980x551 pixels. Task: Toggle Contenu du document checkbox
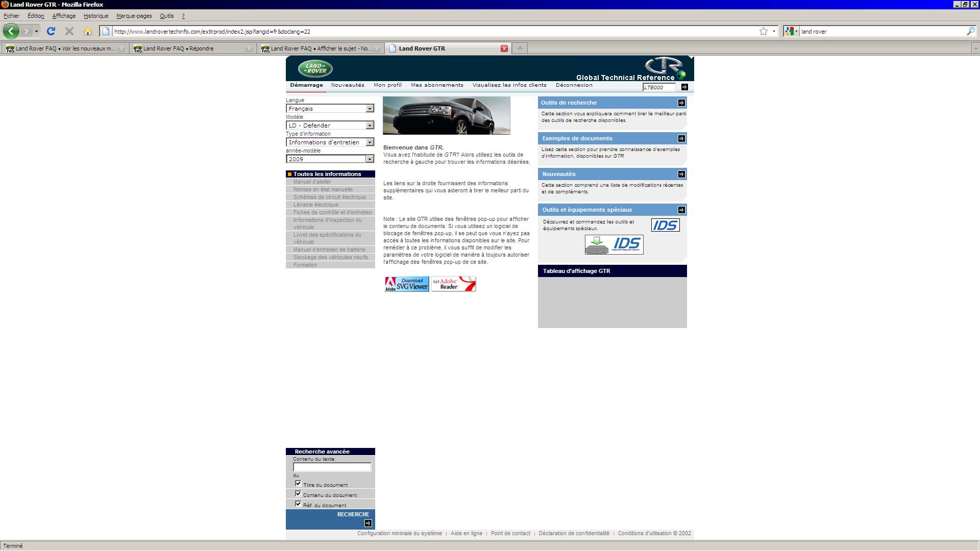click(x=298, y=493)
